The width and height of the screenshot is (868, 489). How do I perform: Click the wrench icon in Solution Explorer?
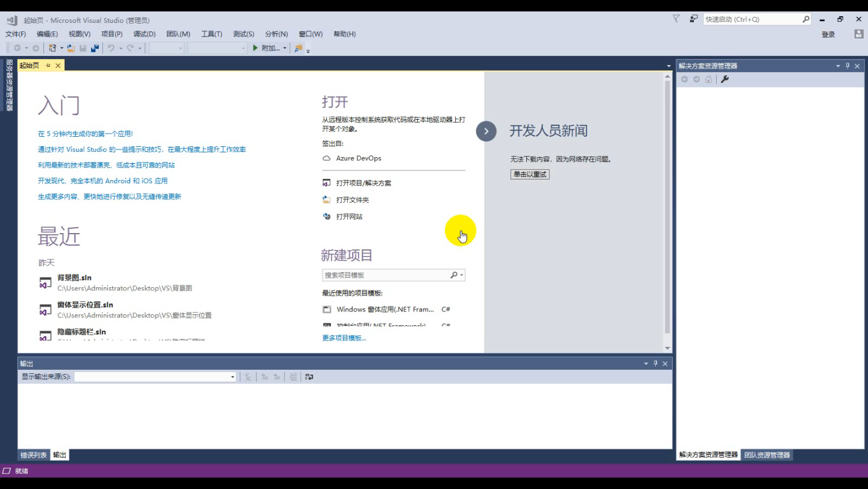click(725, 79)
